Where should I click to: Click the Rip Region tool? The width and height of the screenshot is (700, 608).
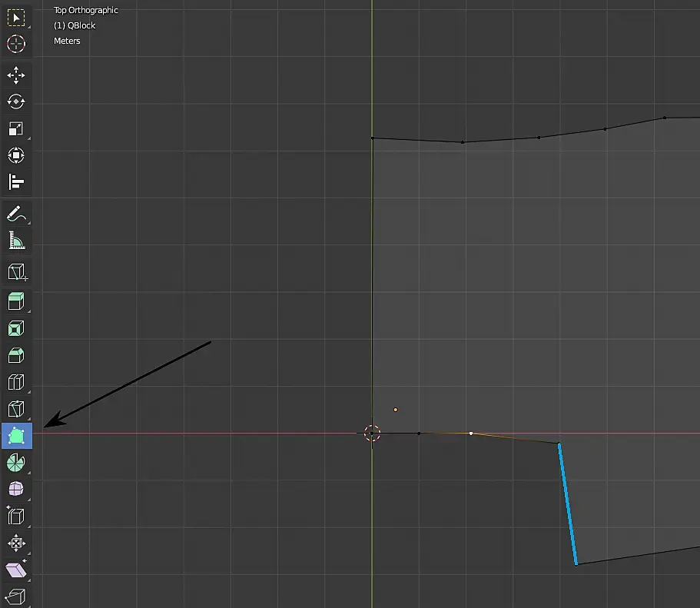point(16,596)
